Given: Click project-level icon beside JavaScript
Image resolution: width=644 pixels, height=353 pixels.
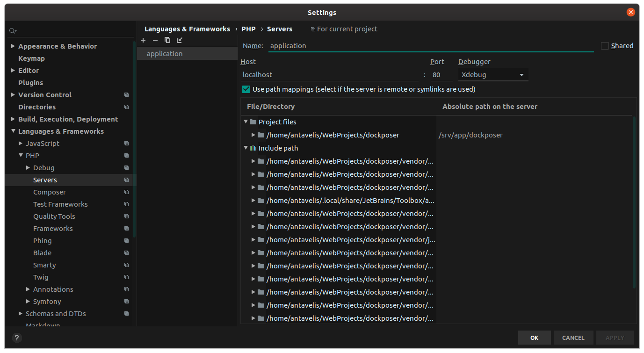Looking at the screenshot, I should coord(126,144).
